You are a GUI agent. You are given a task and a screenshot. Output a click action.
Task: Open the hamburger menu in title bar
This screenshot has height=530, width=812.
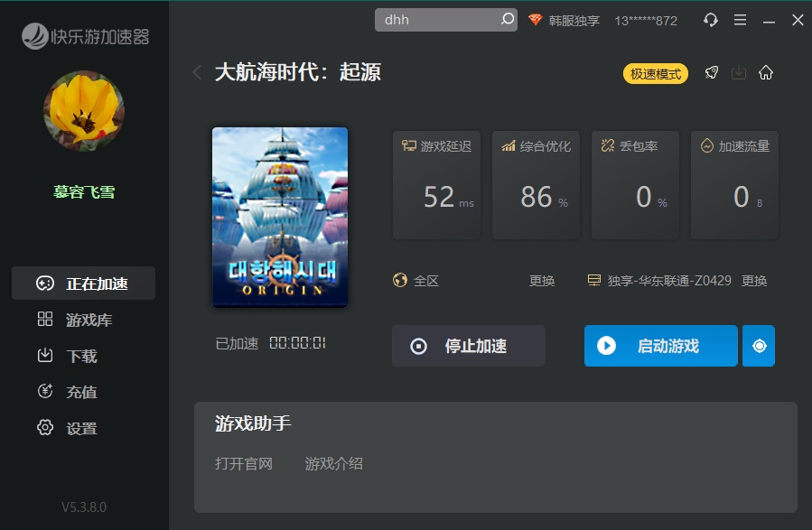tap(740, 20)
